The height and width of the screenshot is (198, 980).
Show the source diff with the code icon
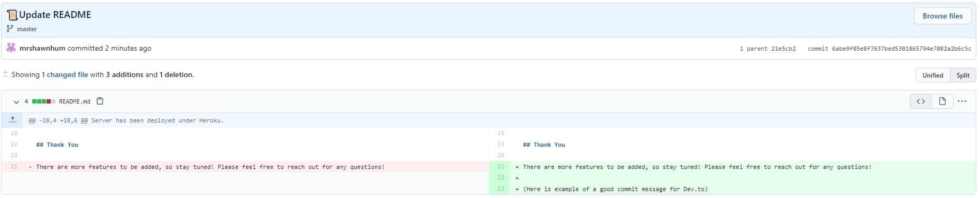tap(920, 101)
